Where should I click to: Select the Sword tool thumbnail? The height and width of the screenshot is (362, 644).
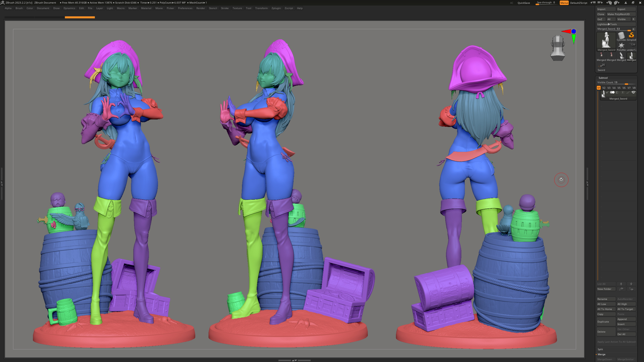click(601, 67)
